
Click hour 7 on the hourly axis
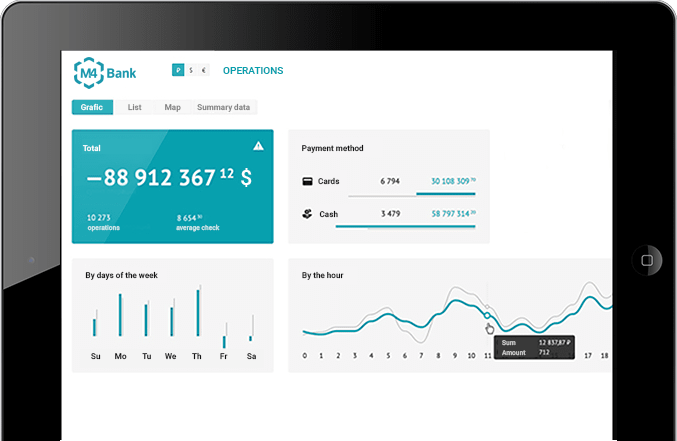421,355
